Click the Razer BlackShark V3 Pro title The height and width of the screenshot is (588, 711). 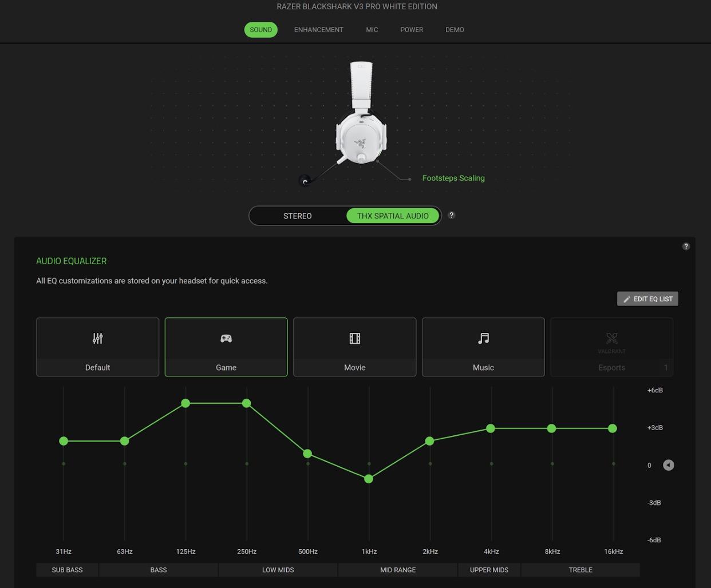pos(357,6)
